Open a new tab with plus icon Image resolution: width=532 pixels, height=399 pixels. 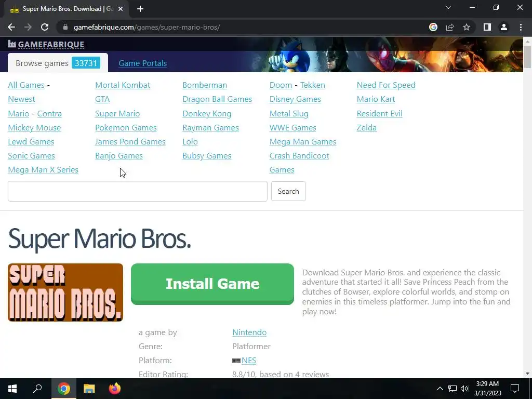click(140, 9)
